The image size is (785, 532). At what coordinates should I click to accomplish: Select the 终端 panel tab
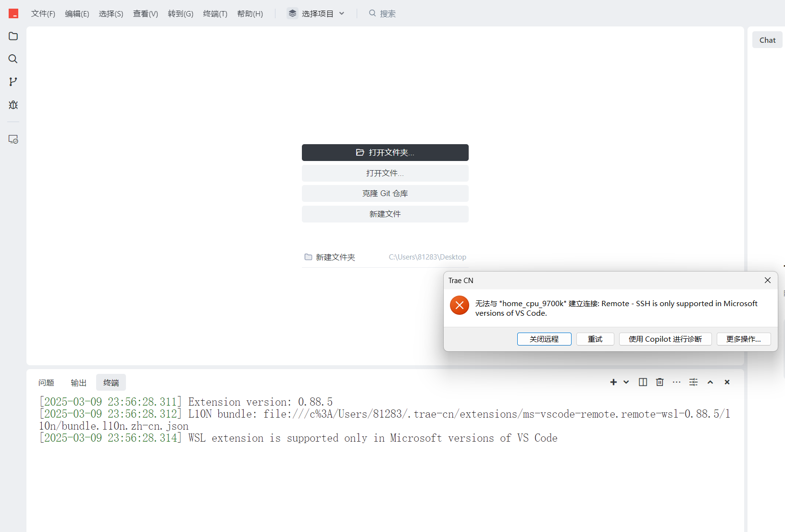point(111,383)
